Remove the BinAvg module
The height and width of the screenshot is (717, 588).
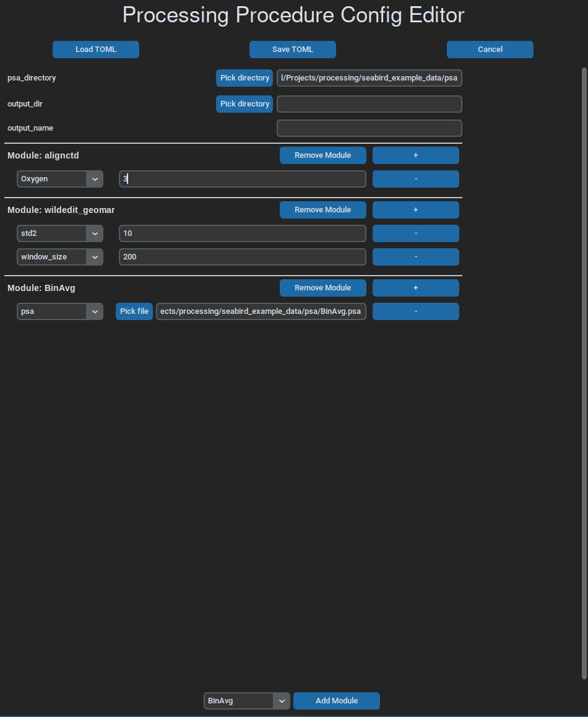(322, 287)
